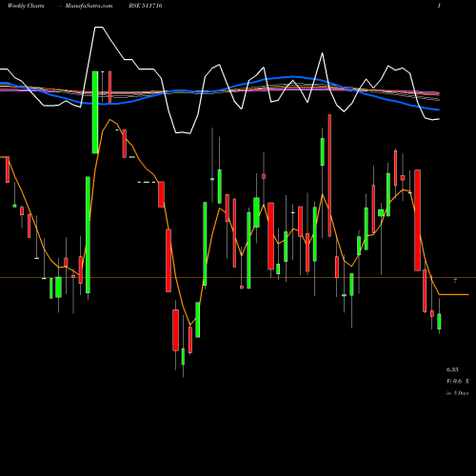Click the 'BSE 511716' symbol text

[146, 6]
